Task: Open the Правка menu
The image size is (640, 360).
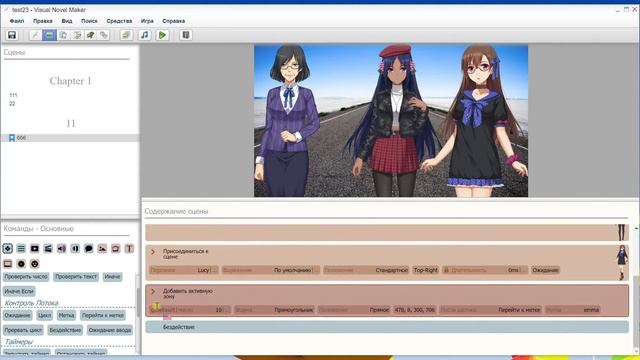Action: click(x=42, y=21)
